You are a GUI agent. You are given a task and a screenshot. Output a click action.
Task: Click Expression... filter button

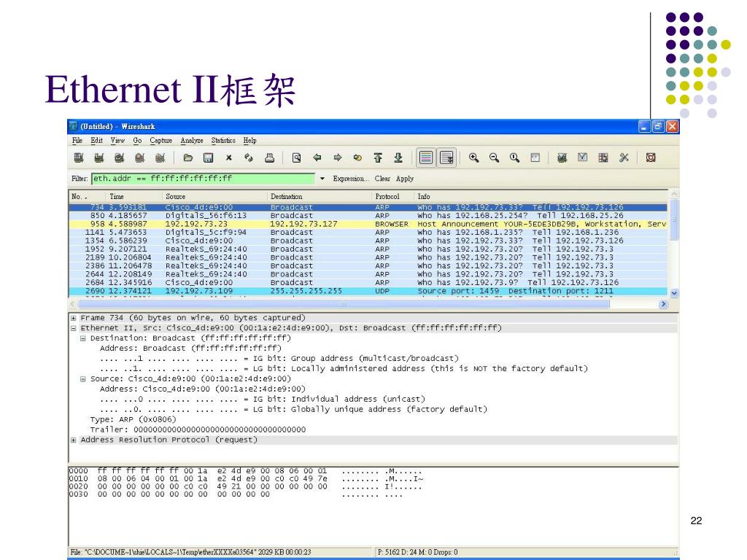351,179
